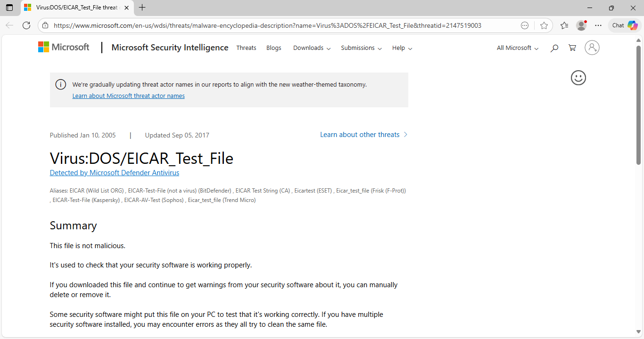Open Detected by Microsoft Defender Antivirus link
Viewport: 644px width, 339px height.
point(115,173)
